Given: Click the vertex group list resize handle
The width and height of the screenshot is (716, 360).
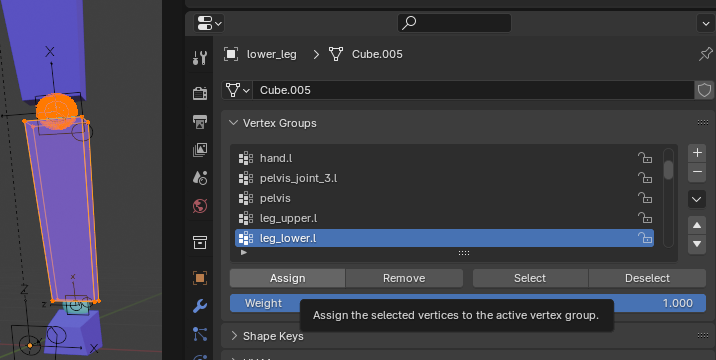Looking at the screenshot, I should [x=464, y=253].
